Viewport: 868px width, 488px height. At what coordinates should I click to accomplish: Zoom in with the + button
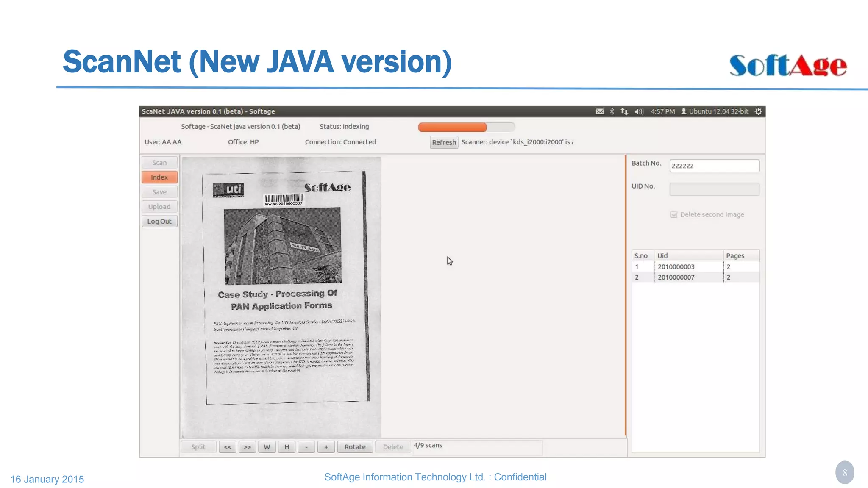coord(326,447)
